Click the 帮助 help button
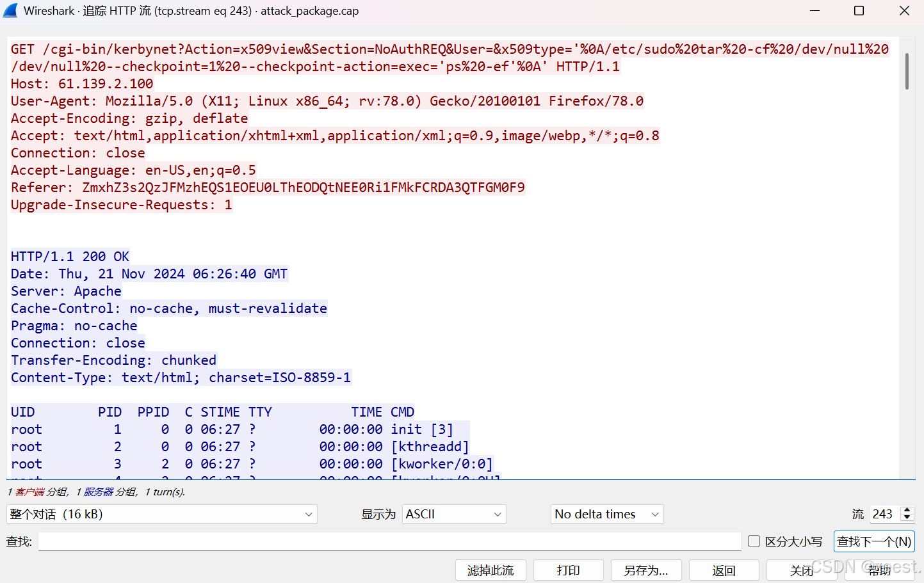The height and width of the screenshot is (583, 924). [x=879, y=570]
